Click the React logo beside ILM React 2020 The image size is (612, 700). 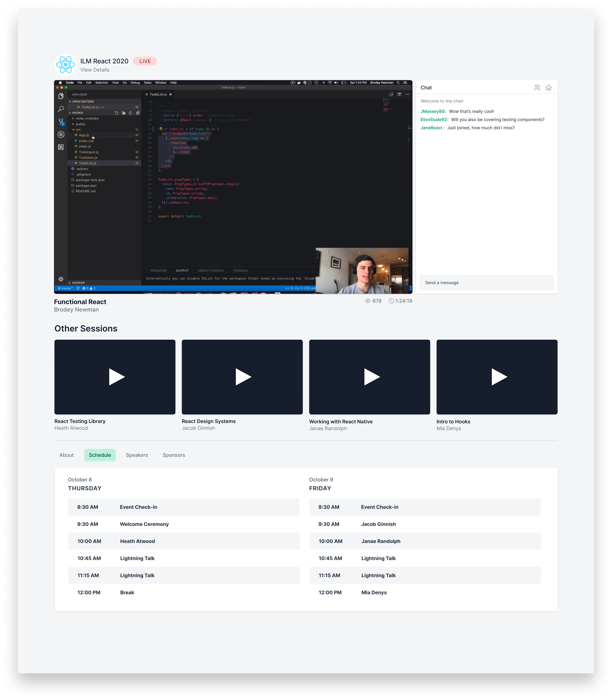pyautogui.click(x=66, y=64)
